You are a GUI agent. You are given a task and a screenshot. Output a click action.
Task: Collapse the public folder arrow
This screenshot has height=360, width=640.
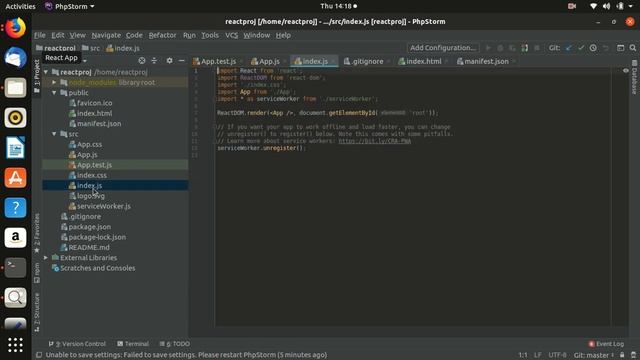54,93
